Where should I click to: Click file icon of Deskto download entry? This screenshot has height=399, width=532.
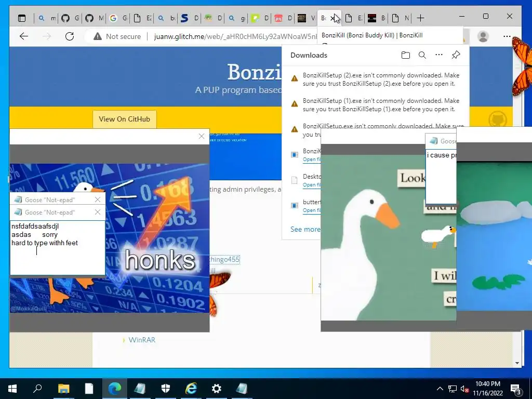[295, 180]
